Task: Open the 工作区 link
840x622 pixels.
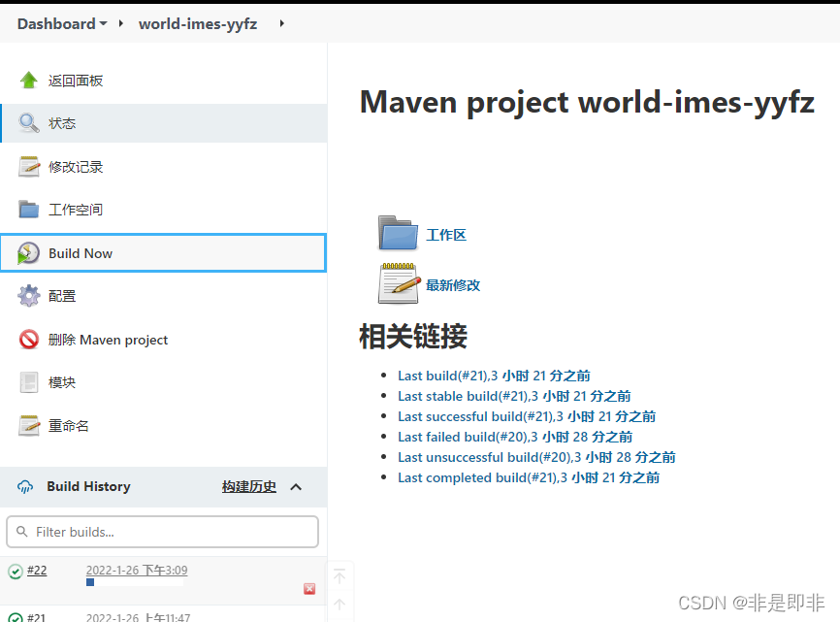Action: tap(446, 235)
